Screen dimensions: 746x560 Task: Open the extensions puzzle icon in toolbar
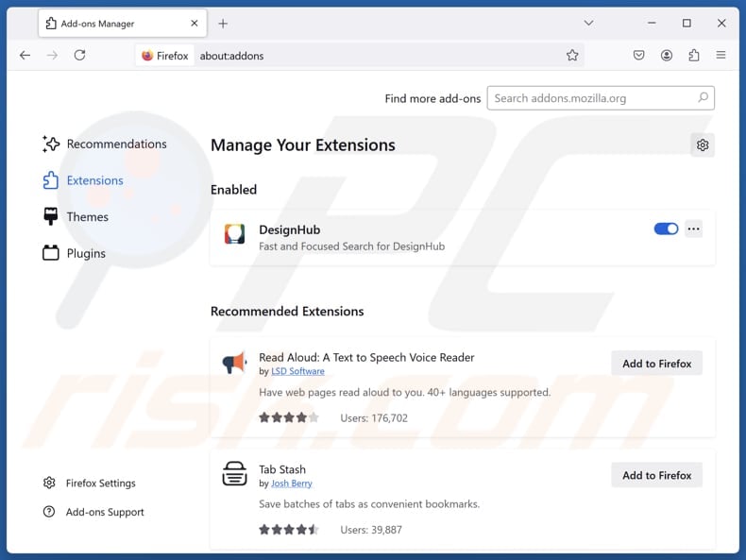pyautogui.click(x=694, y=55)
